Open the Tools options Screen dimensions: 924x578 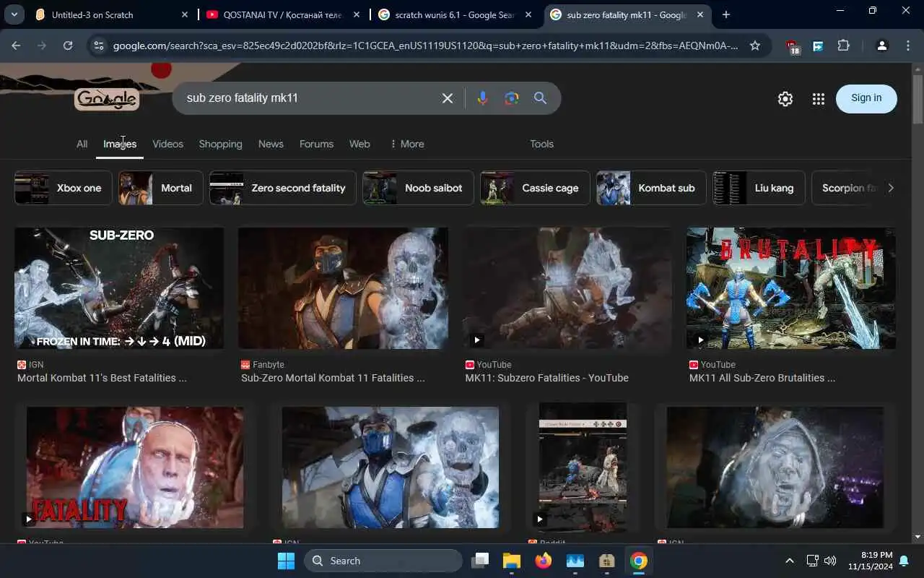[541, 144]
